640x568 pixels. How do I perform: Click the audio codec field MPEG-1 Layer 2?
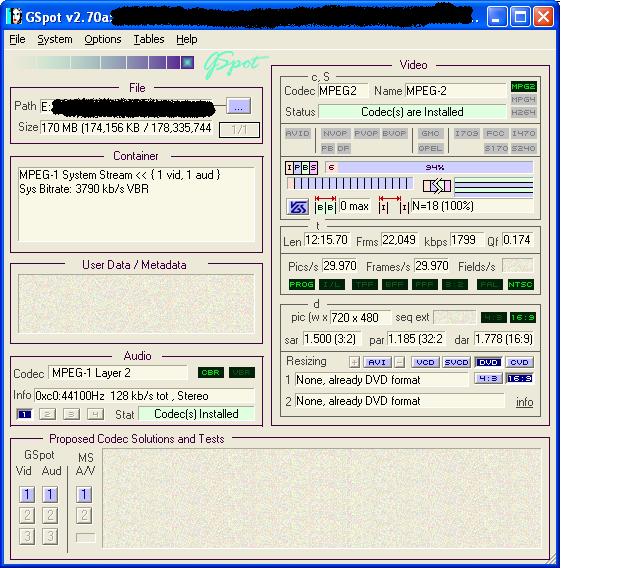pyautogui.click(x=118, y=373)
